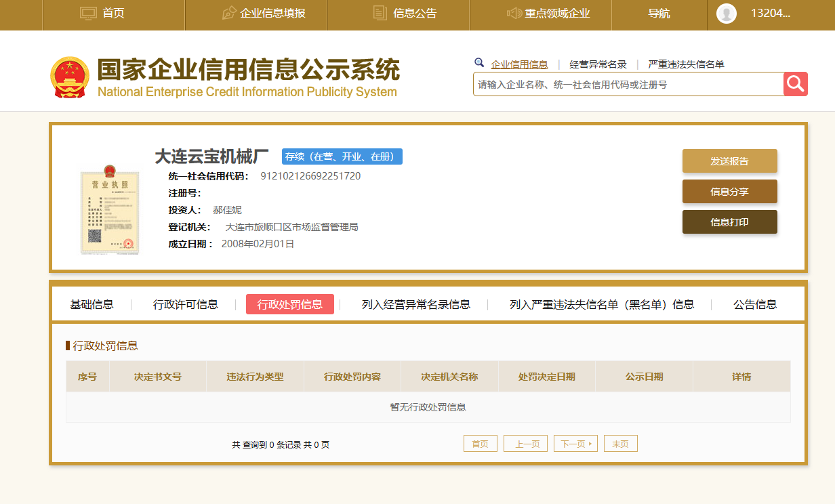The height and width of the screenshot is (504, 835).
Task: Click the home monitor icon in top bar
Action: pyautogui.click(x=89, y=14)
